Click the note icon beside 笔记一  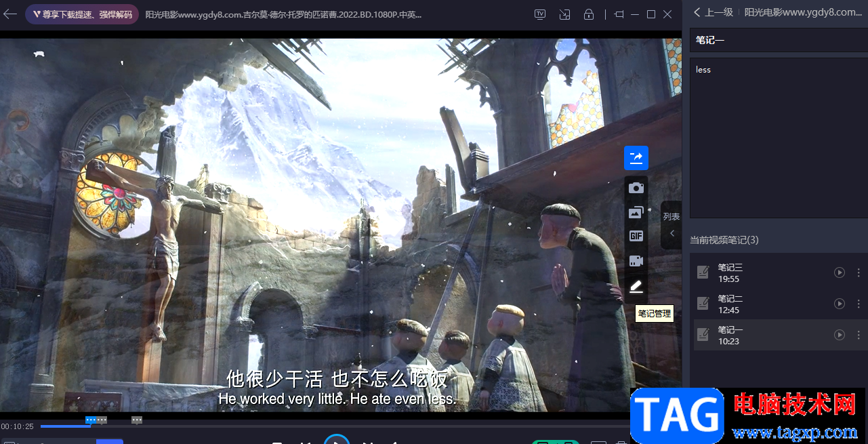point(703,335)
